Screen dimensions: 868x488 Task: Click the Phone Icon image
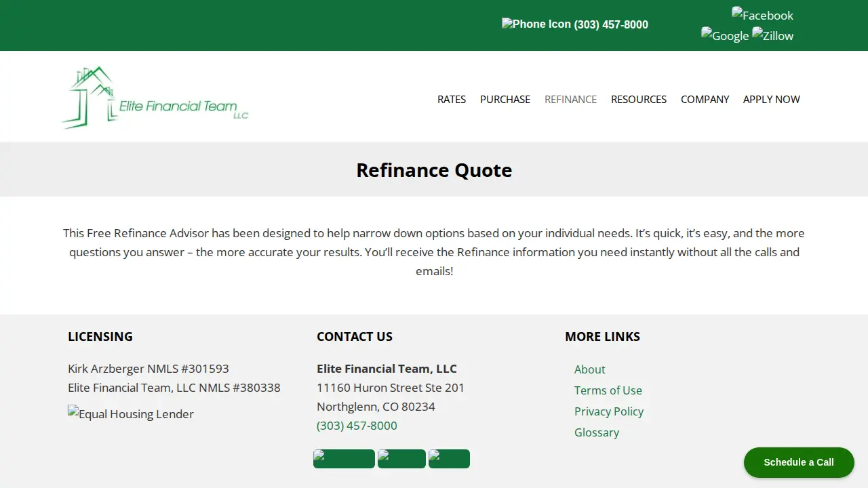tap(536, 24)
